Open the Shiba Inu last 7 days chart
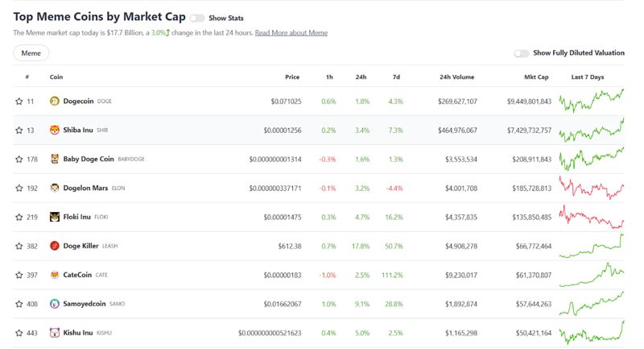The height and width of the screenshot is (349, 644). click(x=592, y=130)
